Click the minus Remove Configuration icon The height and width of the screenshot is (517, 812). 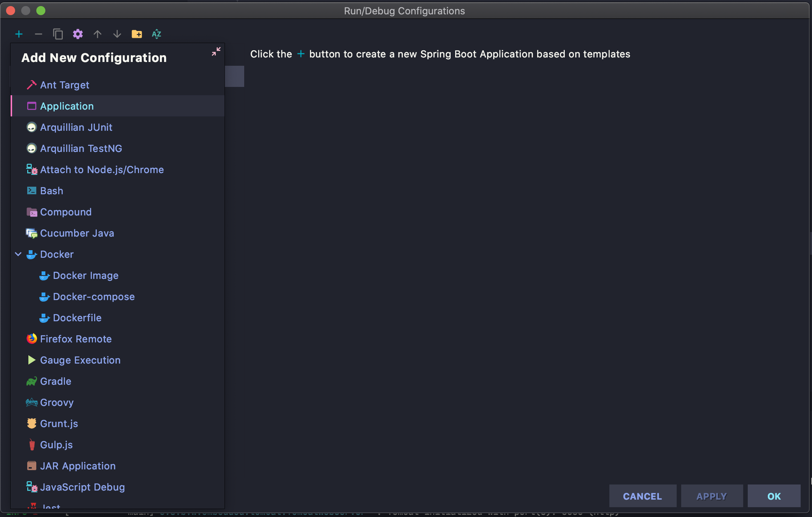click(x=38, y=34)
